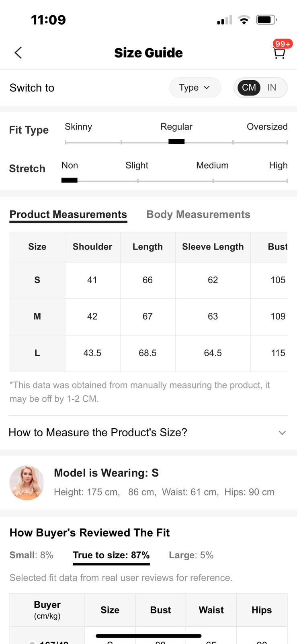Filter fit reviews by Large 5%
This screenshot has height=644, width=297.
(191, 555)
